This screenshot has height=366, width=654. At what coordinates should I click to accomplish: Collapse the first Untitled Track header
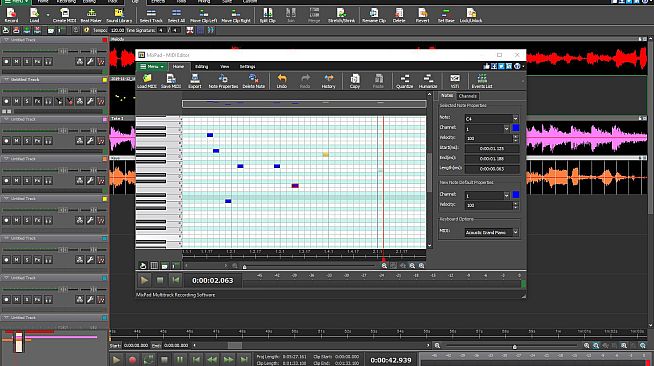click(6, 40)
